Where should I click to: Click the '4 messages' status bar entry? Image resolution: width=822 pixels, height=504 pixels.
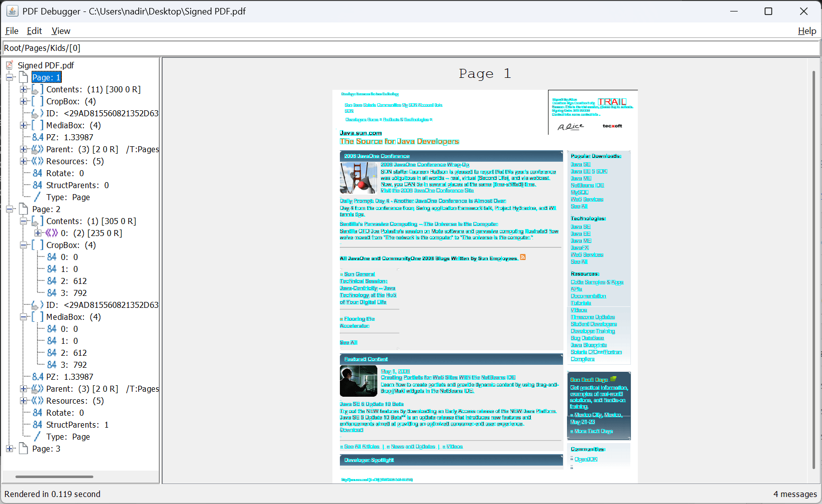click(795, 494)
